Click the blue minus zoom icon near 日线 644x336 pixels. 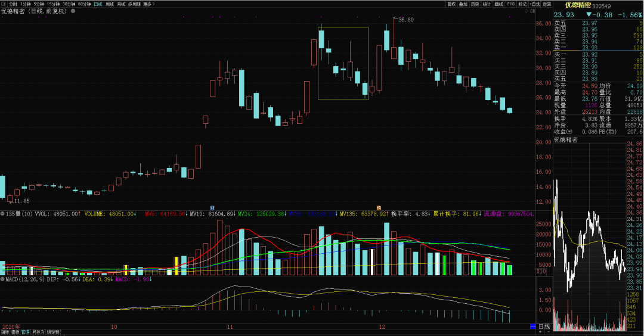(x=533, y=326)
